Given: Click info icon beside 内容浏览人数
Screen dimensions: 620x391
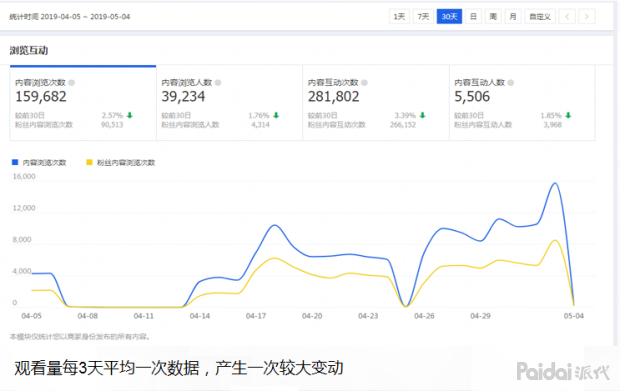Looking at the screenshot, I should [x=218, y=83].
